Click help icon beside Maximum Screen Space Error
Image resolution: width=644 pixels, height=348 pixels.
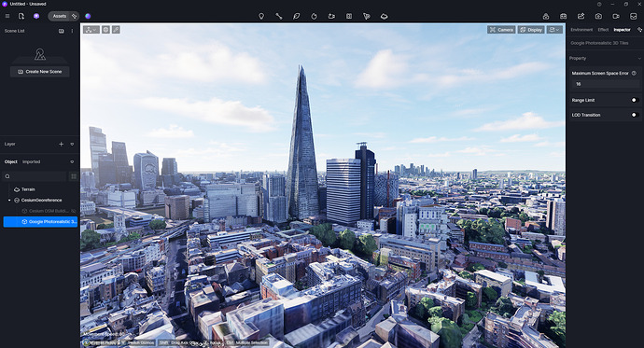(634, 73)
